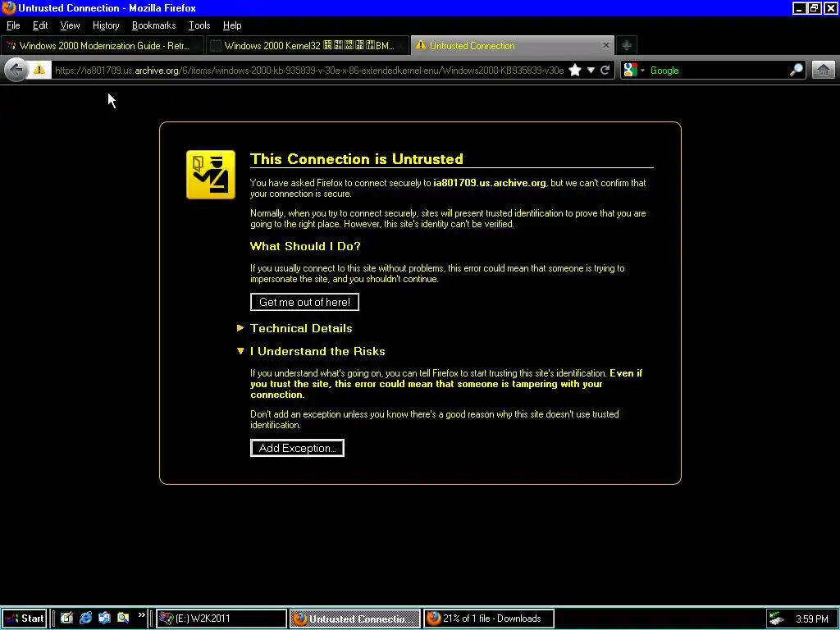Open the Help menu

pyautogui.click(x=232, y=25)
